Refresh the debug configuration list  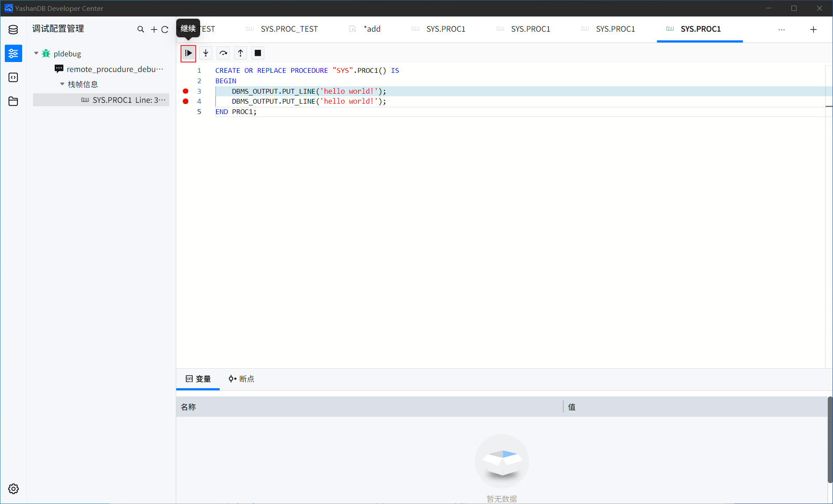(x=165, y=29)
